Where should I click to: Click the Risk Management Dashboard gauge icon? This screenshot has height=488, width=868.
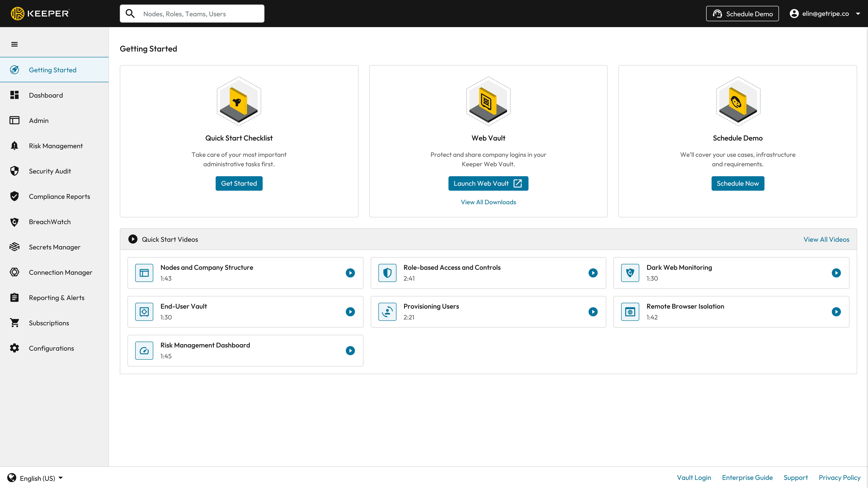coord(144,351)
